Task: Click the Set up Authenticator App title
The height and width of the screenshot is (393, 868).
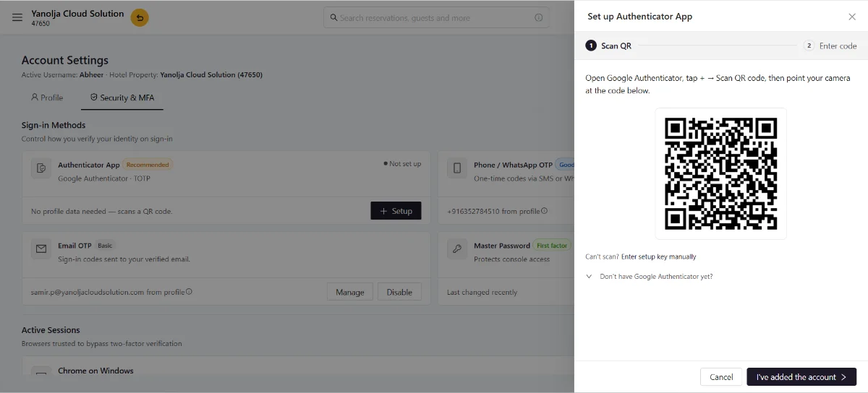Action: click(x=639, y=17)
